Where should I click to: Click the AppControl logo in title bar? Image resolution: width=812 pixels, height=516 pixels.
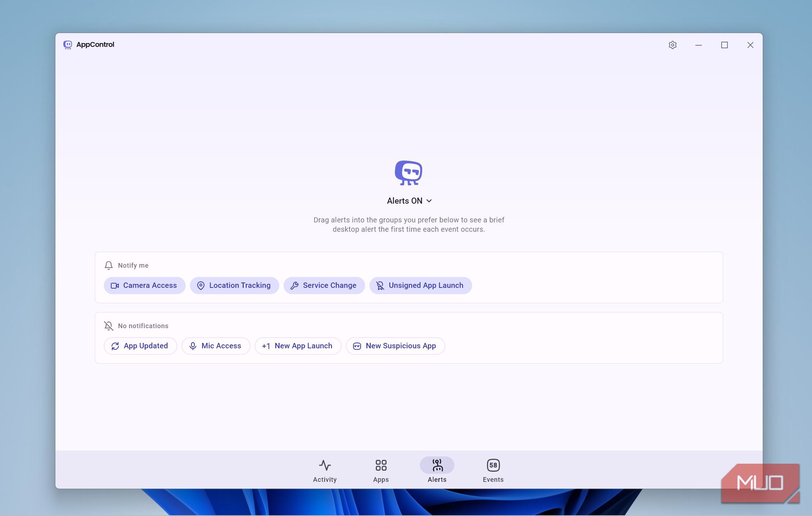coord(68,45)
